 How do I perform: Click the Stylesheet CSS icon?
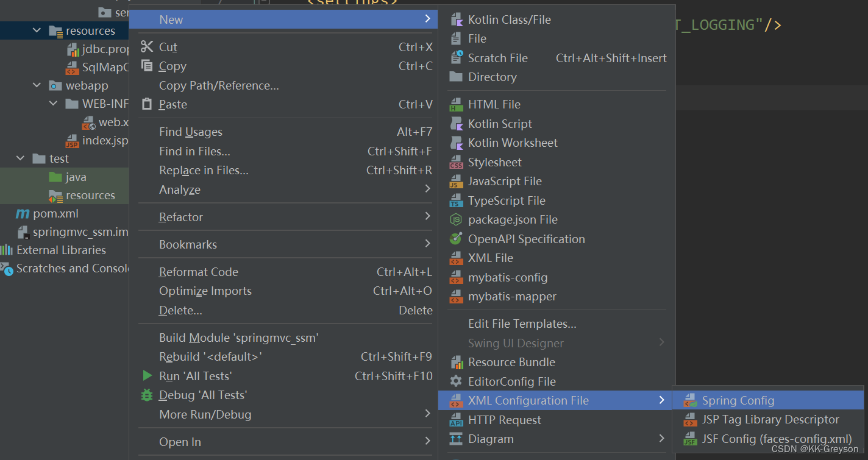tap(457, 162)
